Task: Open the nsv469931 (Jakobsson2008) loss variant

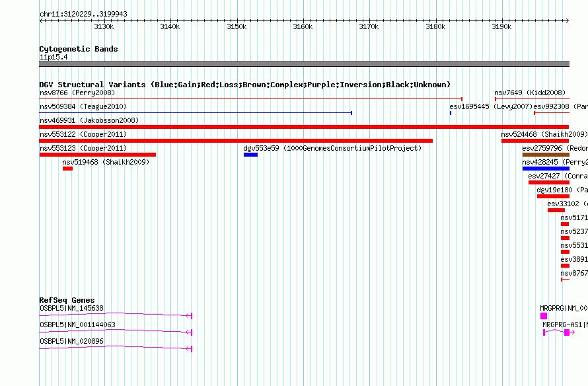Action: (x=304, y=127)
